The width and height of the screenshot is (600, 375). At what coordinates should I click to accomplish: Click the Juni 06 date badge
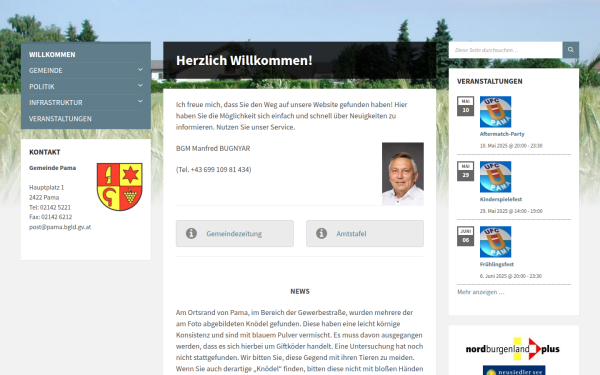click(x=465, y=236)
